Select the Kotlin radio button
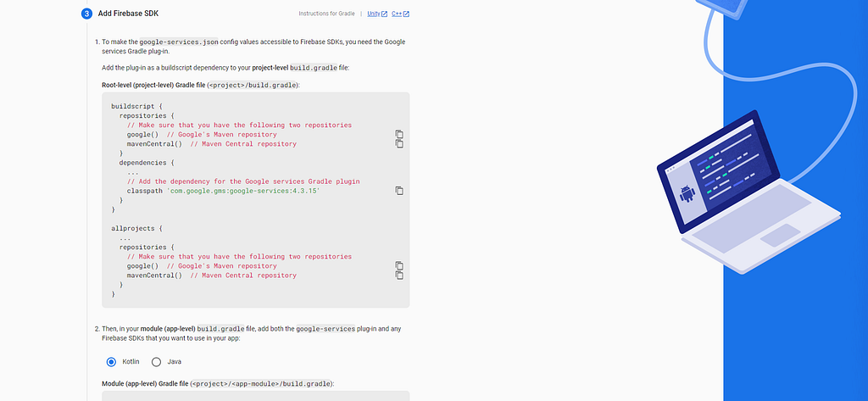 pos(111,362)
